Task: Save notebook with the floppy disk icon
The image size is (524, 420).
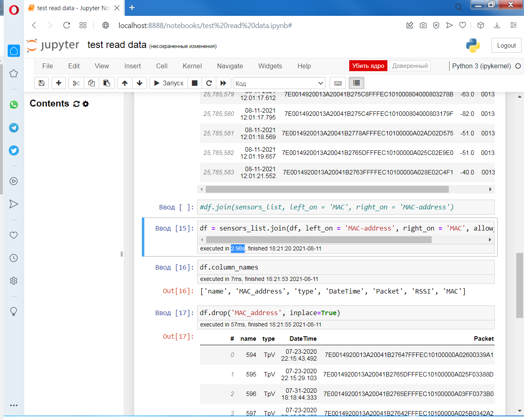Action: pos(41,83)
